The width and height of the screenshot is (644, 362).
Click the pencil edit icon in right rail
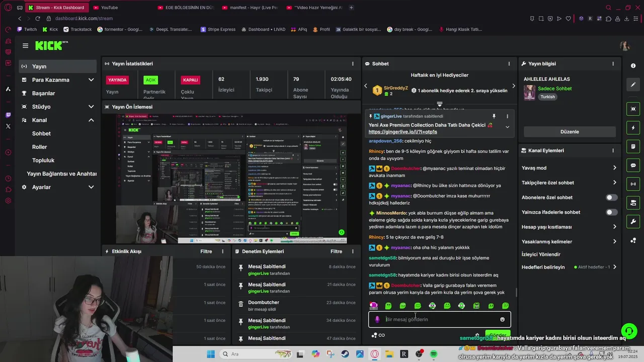click(633, 84)
